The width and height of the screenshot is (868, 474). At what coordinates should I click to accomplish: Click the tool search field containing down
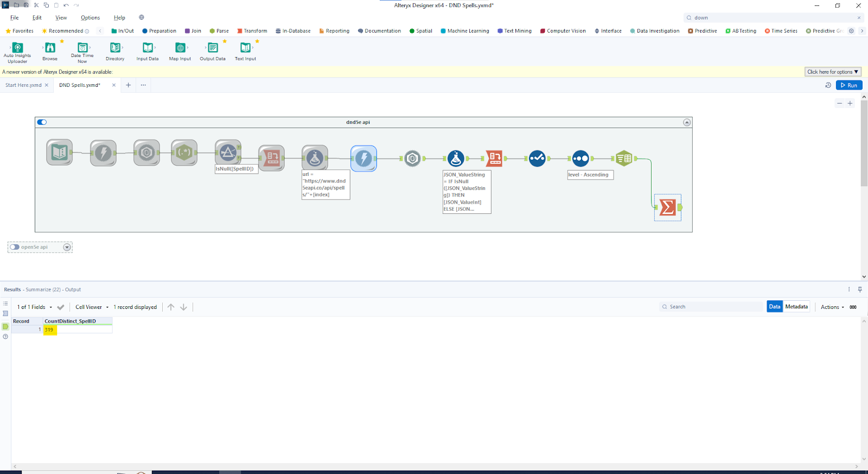pos(774,17)
